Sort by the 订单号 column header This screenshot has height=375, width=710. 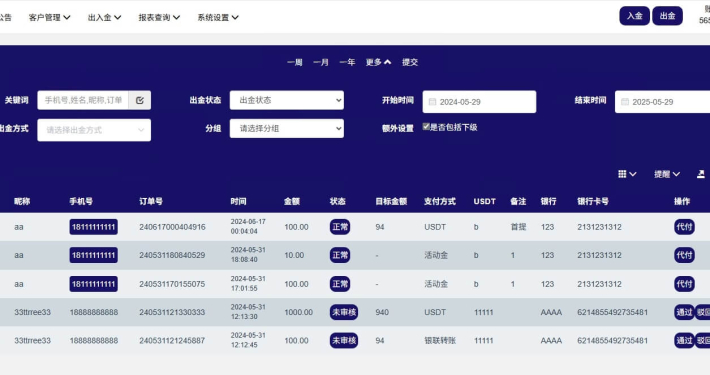click(x=151, y=201)
